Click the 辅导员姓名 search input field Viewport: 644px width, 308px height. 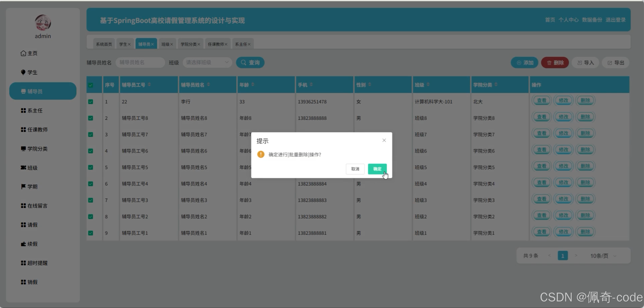(140, 62)
